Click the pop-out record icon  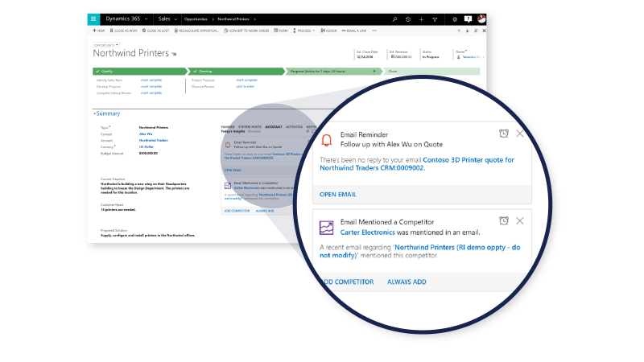click(x=476, y=31)
